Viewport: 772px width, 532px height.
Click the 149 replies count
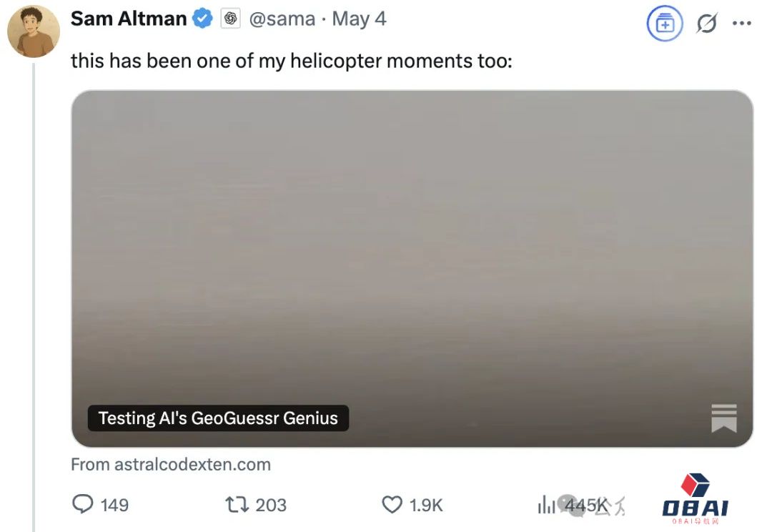114,505
